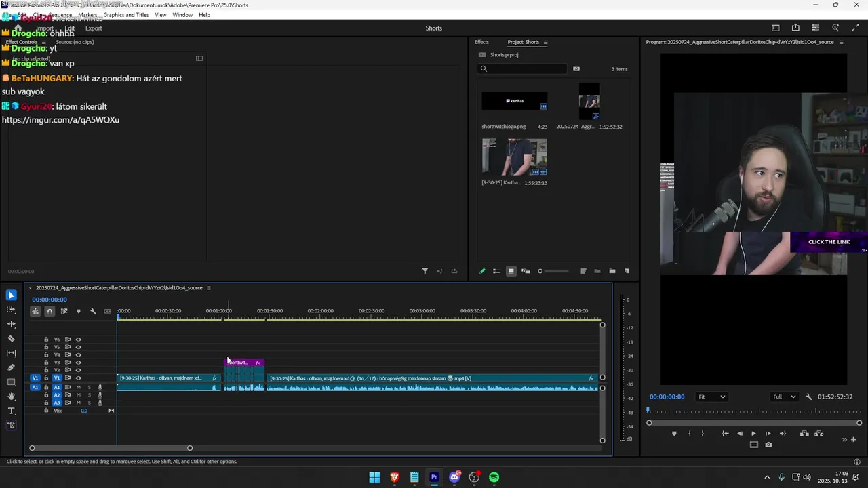
Task: Switch Project panel to freeform view
Action: point(526,271)
